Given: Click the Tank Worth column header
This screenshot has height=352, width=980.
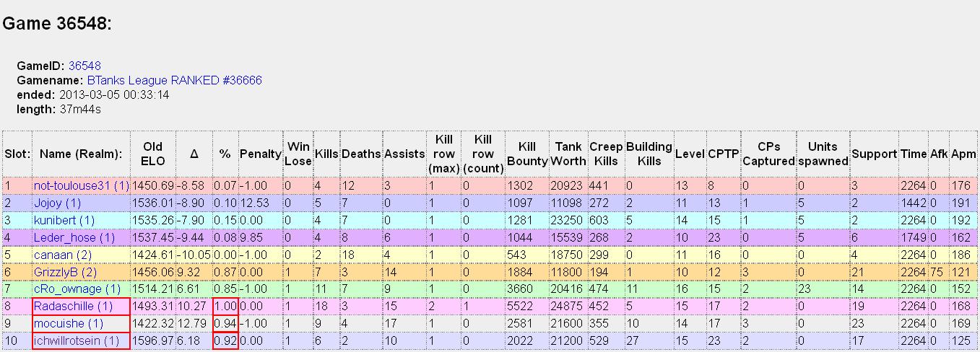Looking at the screenshot, I should [568, 154].
